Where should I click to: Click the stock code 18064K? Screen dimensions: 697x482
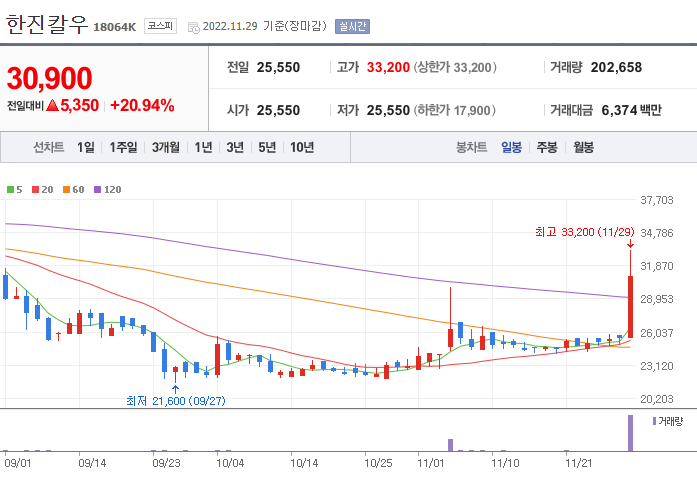(115, 27)
